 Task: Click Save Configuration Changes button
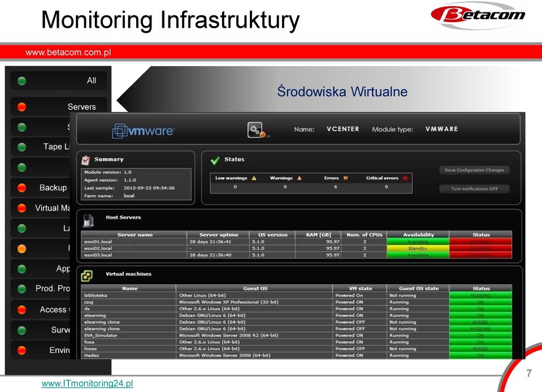(474, 170)
